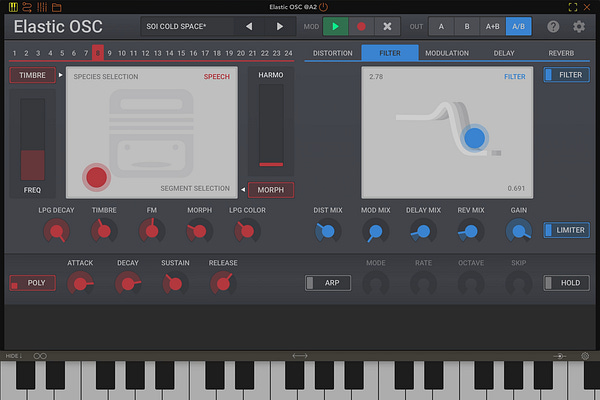Open the SOI COLD SPACE preset name field
Screen dimensions: 600x400
188,26
